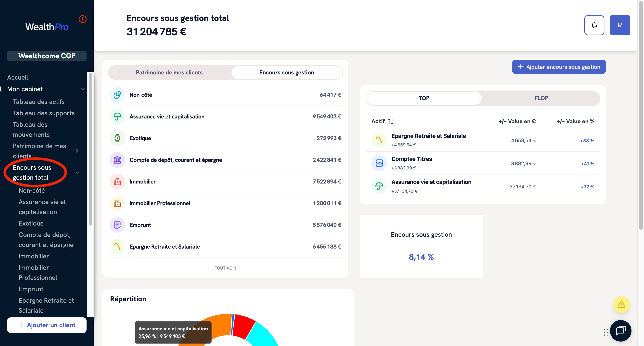Screen dimensions: 644x346
Task: Click the Exotique watch icon
Action: (117, 138)
